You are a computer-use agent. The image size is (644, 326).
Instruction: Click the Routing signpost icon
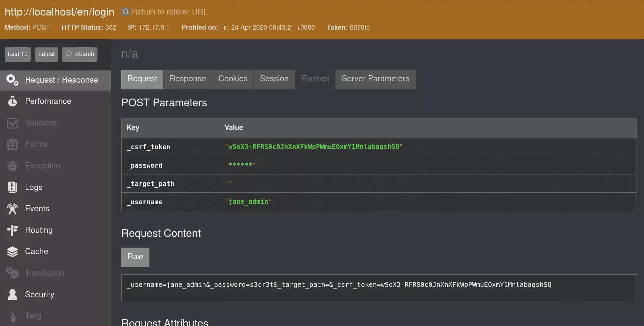13,230
